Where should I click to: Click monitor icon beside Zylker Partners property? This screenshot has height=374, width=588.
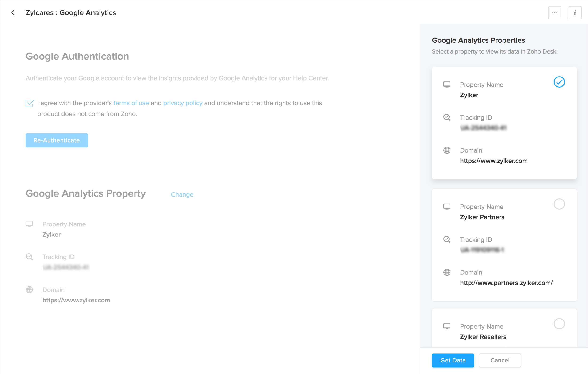pyautogui.click(x=447, y=207)
